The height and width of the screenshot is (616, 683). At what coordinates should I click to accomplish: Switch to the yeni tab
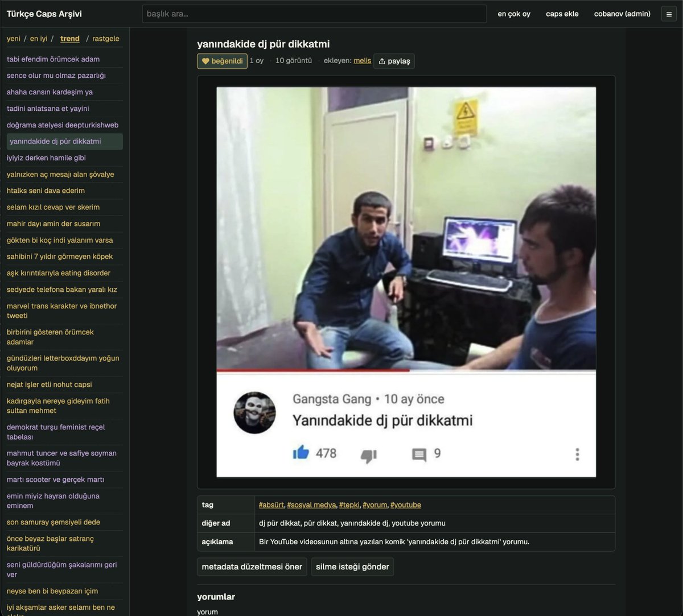(14, 39)
